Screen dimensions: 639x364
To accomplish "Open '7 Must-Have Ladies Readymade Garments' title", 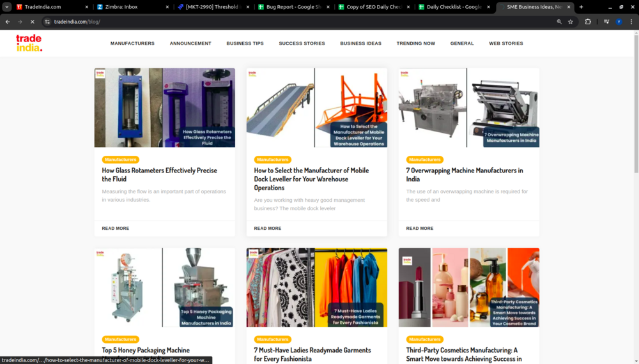I will tap(312, 354).
